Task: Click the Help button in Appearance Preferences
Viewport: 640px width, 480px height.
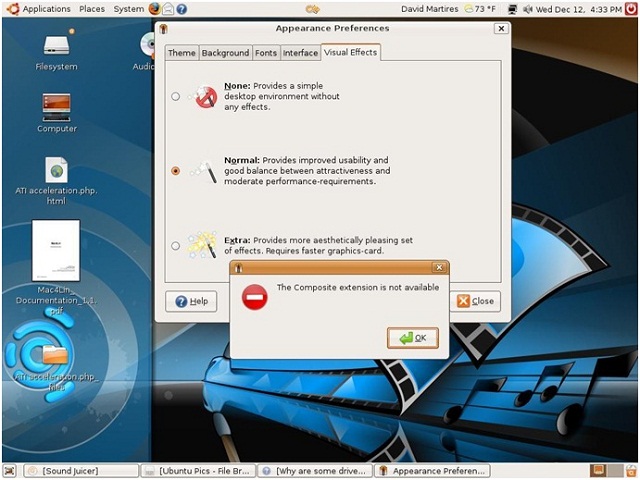Action: (191, 301)
